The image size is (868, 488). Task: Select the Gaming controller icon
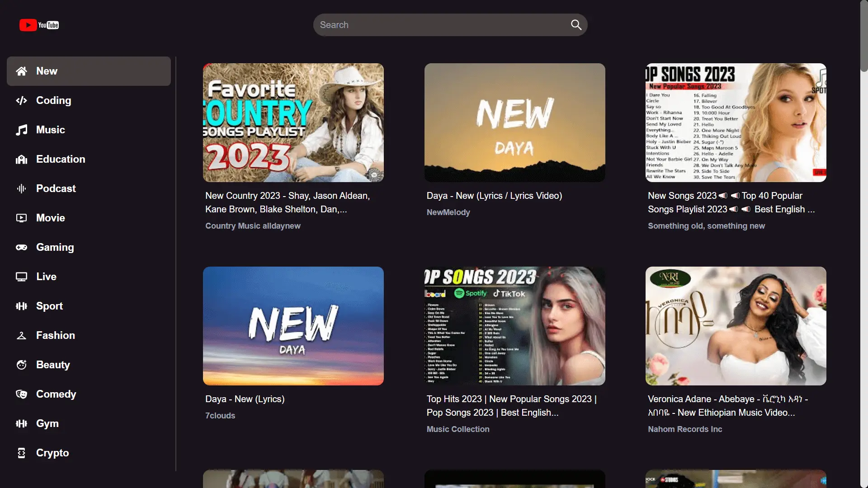pyautogui.click(x=21, y=247)
